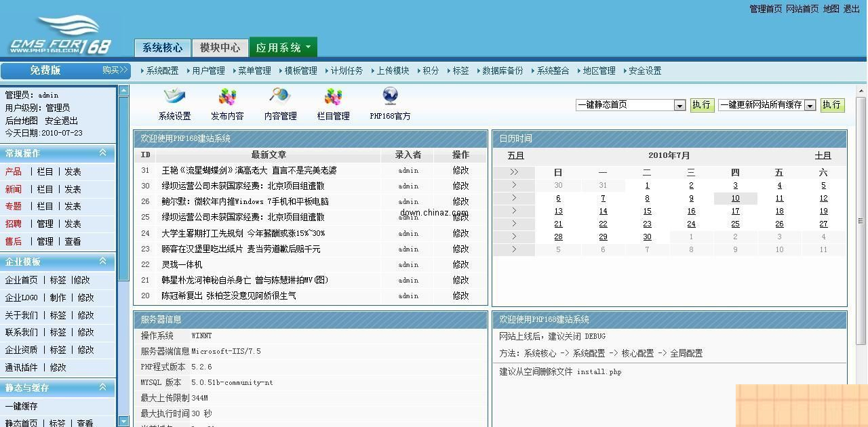Collapse the 企业模板 section
Viewport: 868px width, 427px height.
tap(102, 262)
